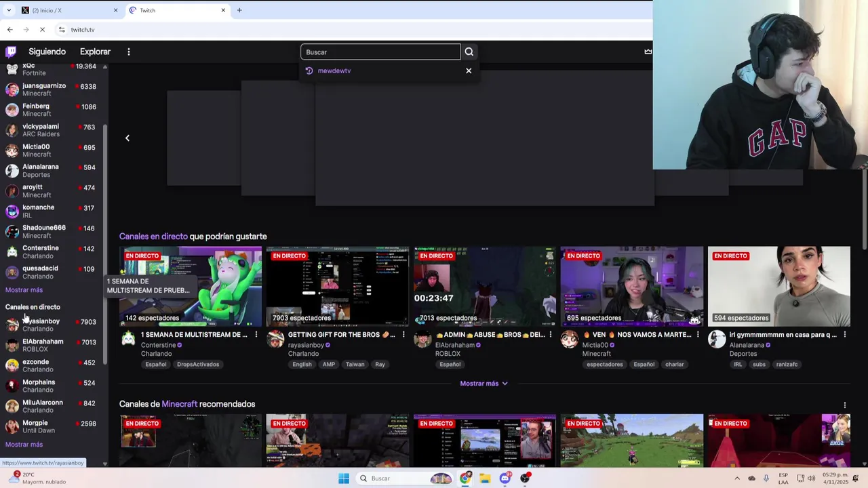Viewport: 868px width, 488px height.
Task: Open Alanalarana channel avatar under stream card
Action: click(717, 340)
